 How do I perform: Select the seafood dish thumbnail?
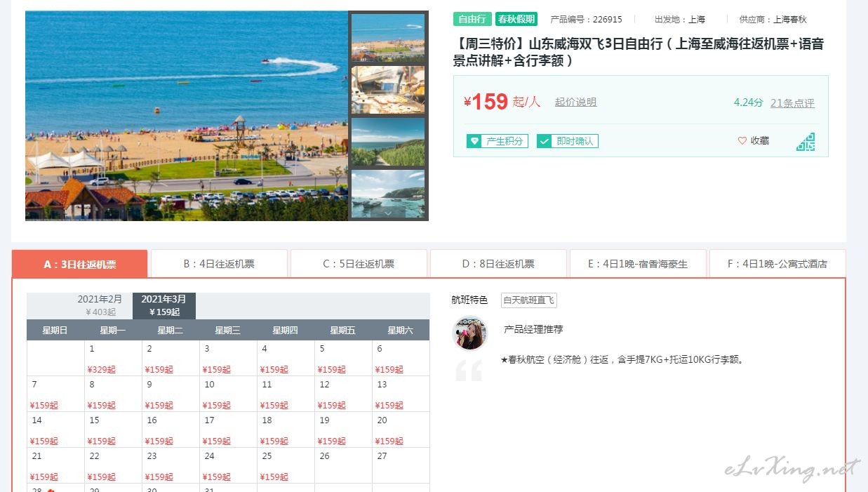pos(388,90)
